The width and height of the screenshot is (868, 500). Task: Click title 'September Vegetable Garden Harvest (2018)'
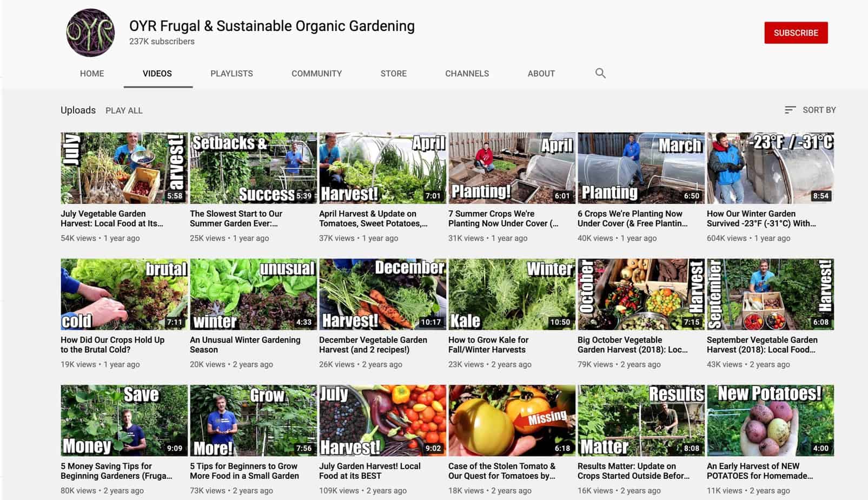(x=762, y=345)
